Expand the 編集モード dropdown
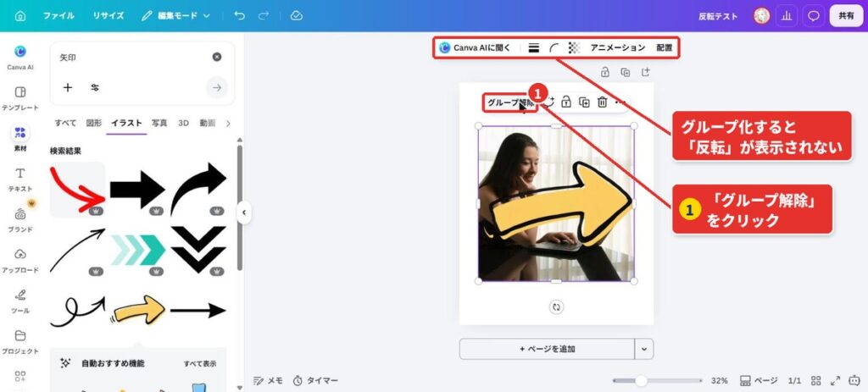 176,16
